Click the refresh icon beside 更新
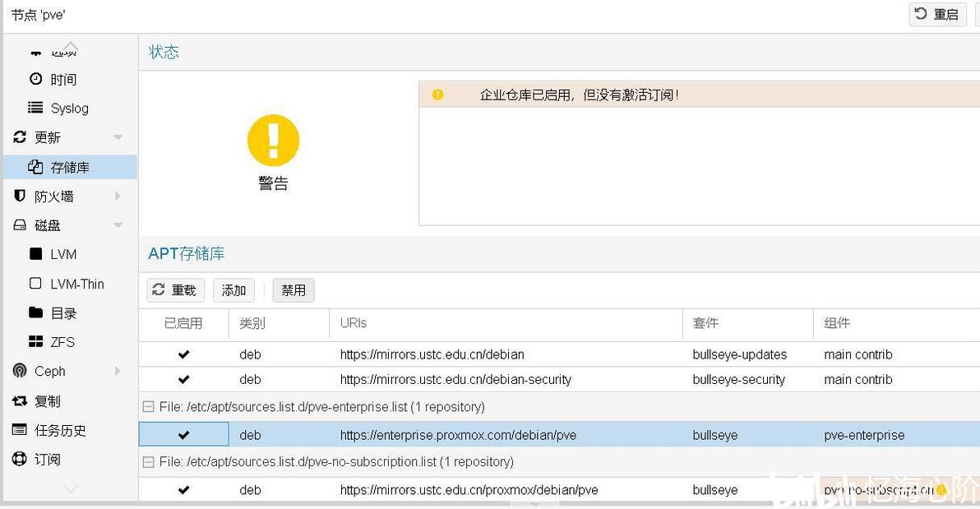Screen dimensions: 980x509 [x=20, y=137]
